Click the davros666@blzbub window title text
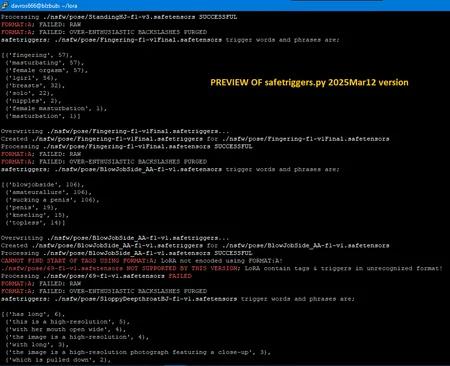 click(x=44, y=6)
